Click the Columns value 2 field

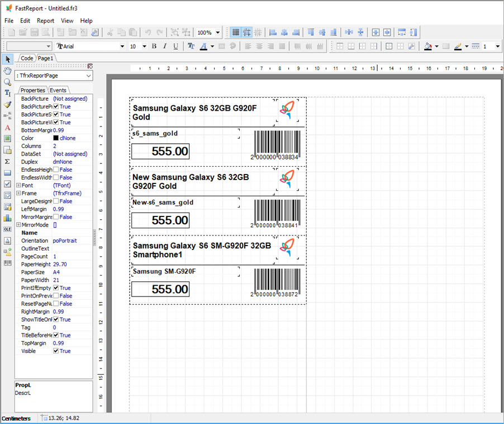tap(72, 146)
